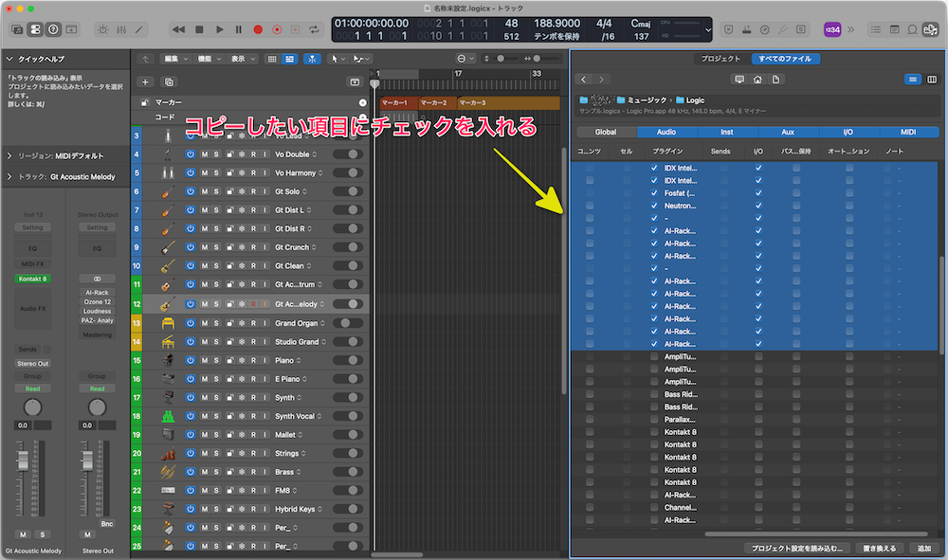Open the 機能 functions menu
948x560 pixels.
210,59
